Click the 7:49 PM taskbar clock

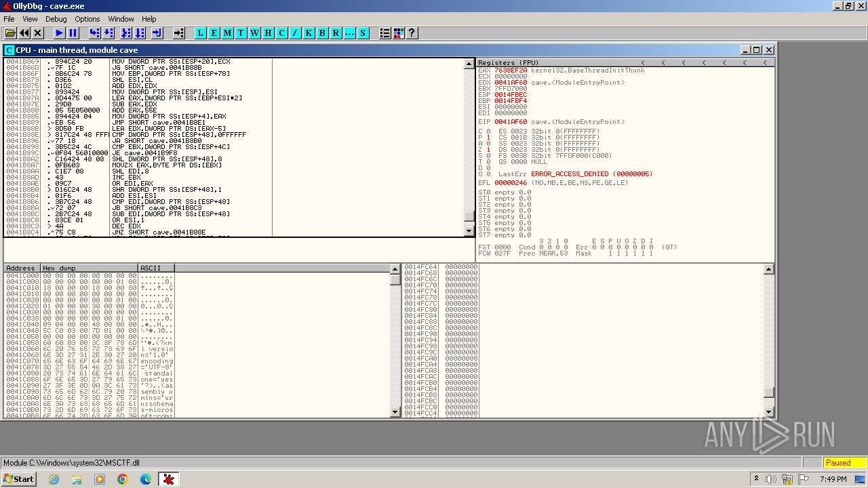coord(833,479)
